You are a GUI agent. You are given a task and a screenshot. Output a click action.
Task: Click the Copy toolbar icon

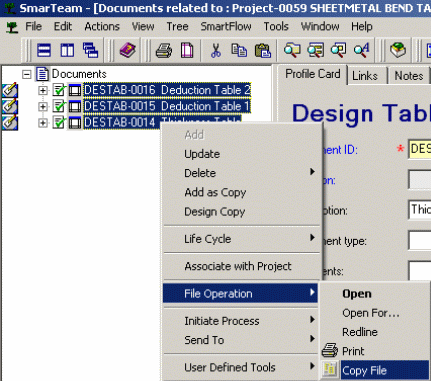pyautogui.click(x=239, y=51)
